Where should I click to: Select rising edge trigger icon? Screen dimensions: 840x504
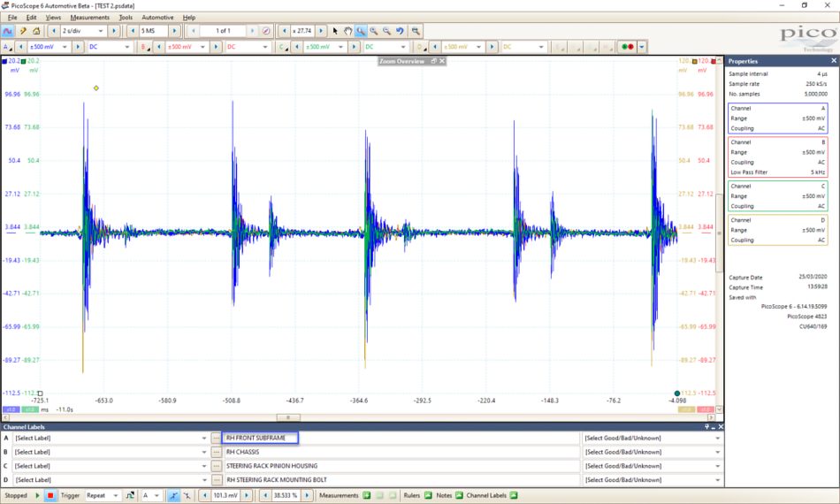point(173,495)
